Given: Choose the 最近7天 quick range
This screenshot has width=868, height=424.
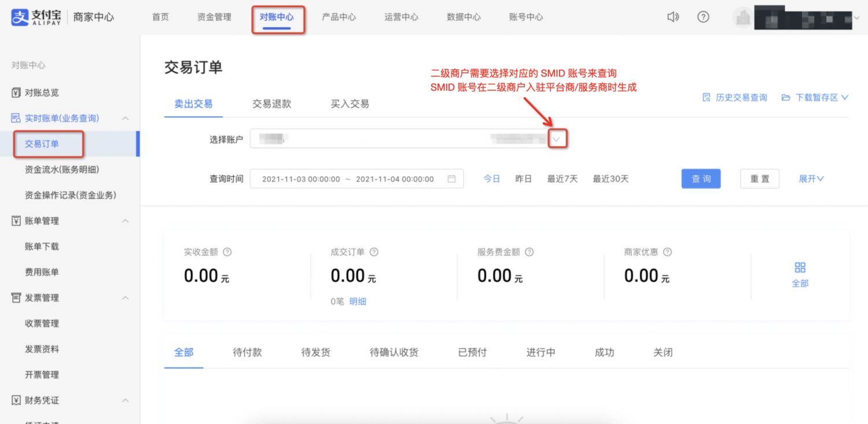Looking at the screenshot, I should [562, 179].
